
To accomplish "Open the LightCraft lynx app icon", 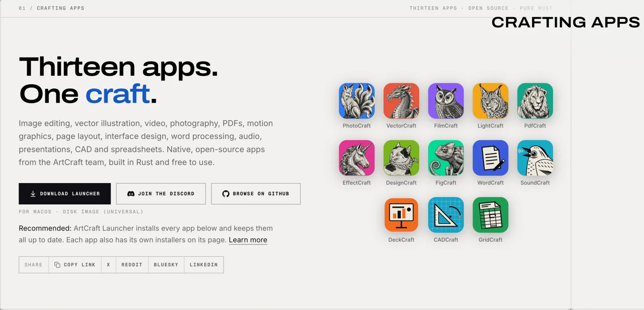I will (x=491, y=101).
